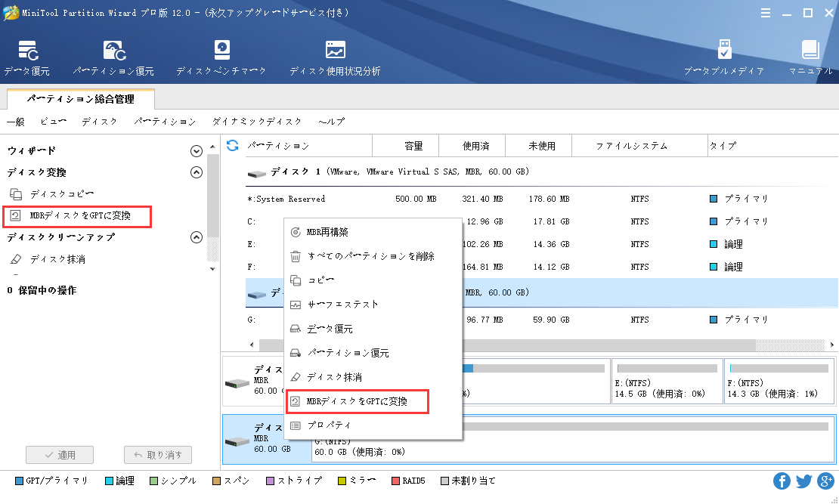
Task: Click F:(NTFS) block in disk map
Action: click(x=779, y=381)
